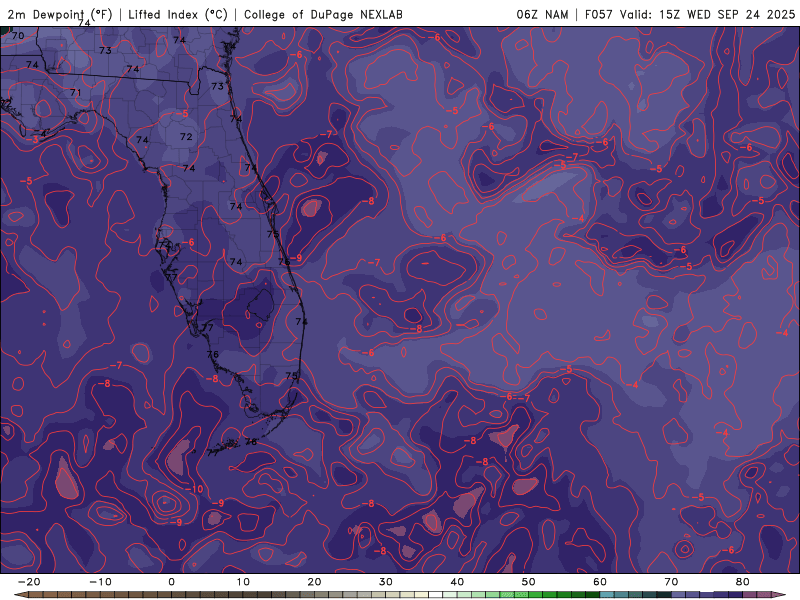Click the 60 label on the color scale
The height and width of the screenshot is (600, 800).
pos(600,582)
